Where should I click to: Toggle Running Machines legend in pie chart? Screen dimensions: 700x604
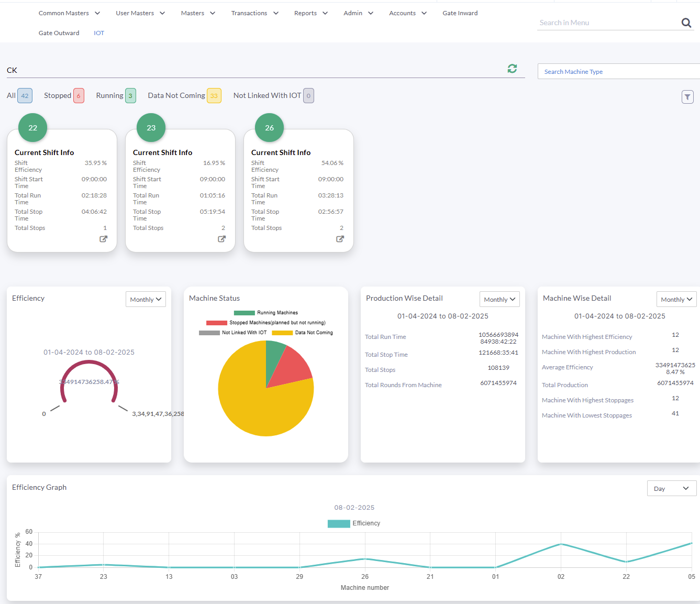[266, 313]
